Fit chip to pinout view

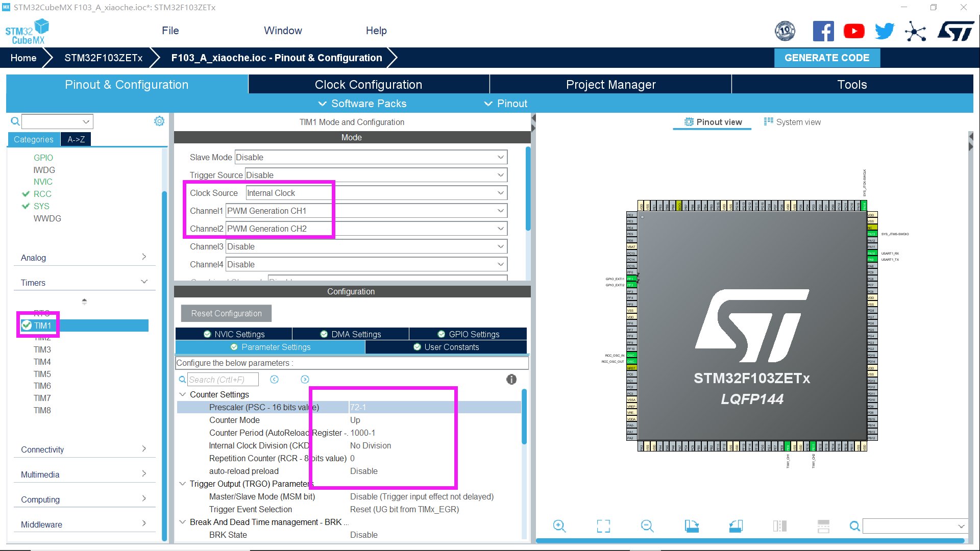[603, 526]
